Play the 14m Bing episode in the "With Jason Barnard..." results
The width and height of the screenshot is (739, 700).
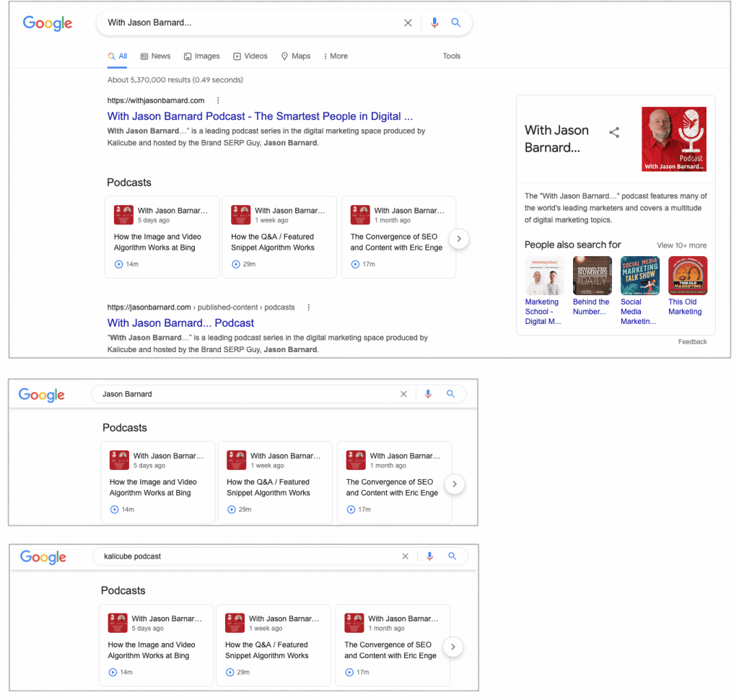point(119,264)
